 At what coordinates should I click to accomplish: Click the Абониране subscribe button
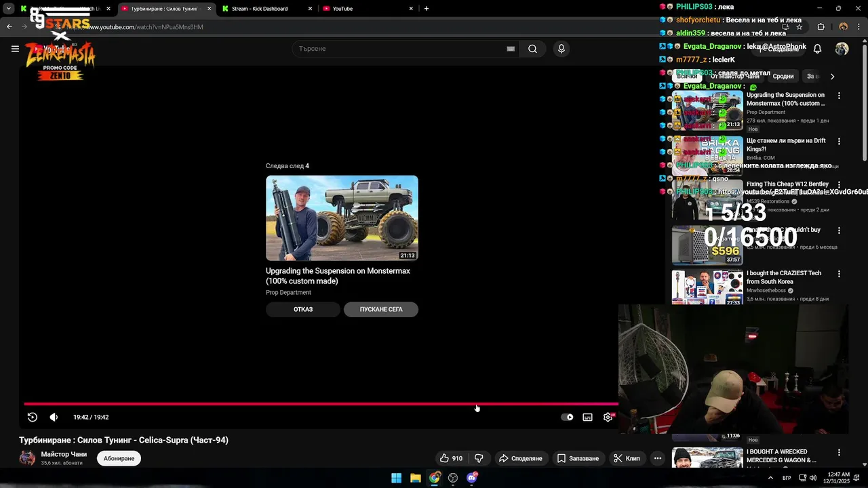pyautogui.click(x=119, y=458)
